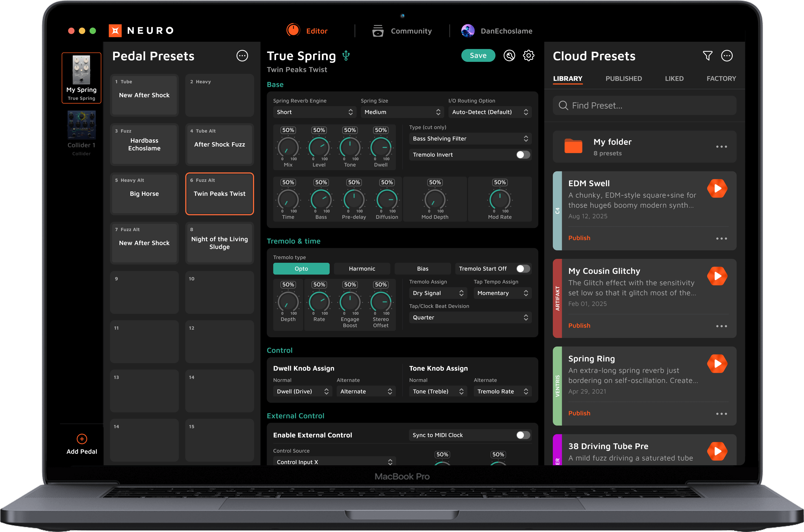Open the Bass Shelving Filter type dropdown
This screenshot has height=532, width=804.
coord(470,138)
